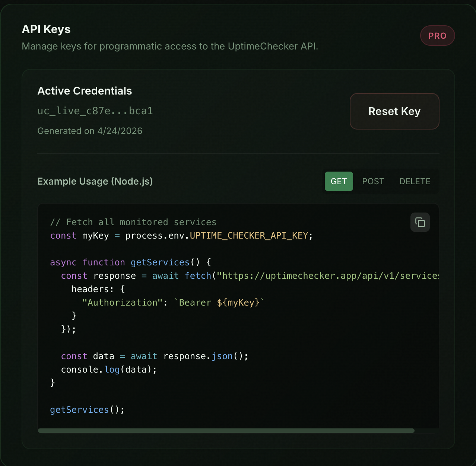Select the GET example tab
The image size is (476, 466).
(339, 181)
